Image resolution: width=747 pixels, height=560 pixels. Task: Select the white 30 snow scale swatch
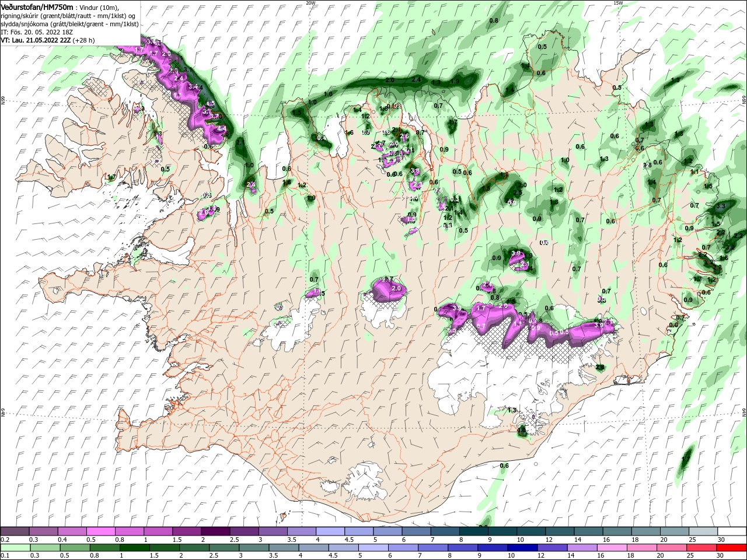[x=732, y=531]
